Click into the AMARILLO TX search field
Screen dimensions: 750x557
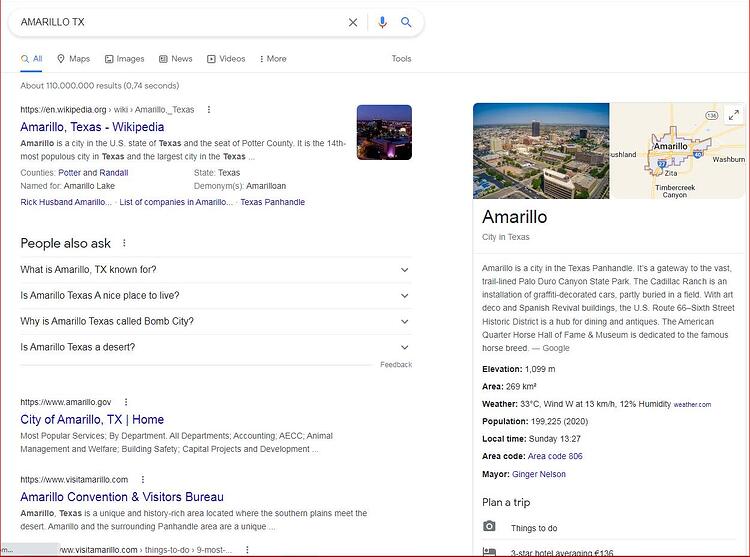point(177,22)
